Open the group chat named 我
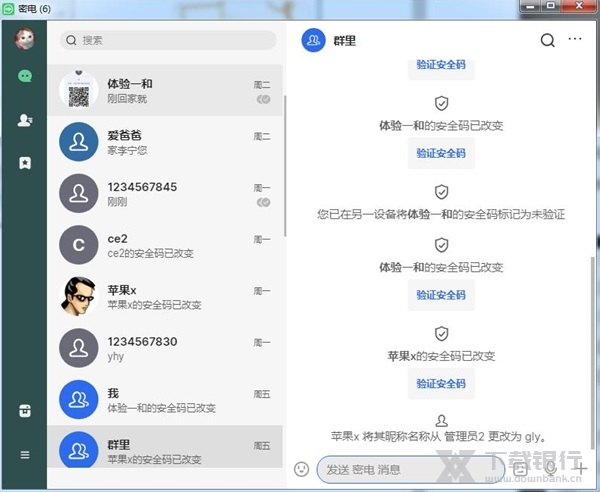Viewport: 600px width, 492px height. point(165,400)
